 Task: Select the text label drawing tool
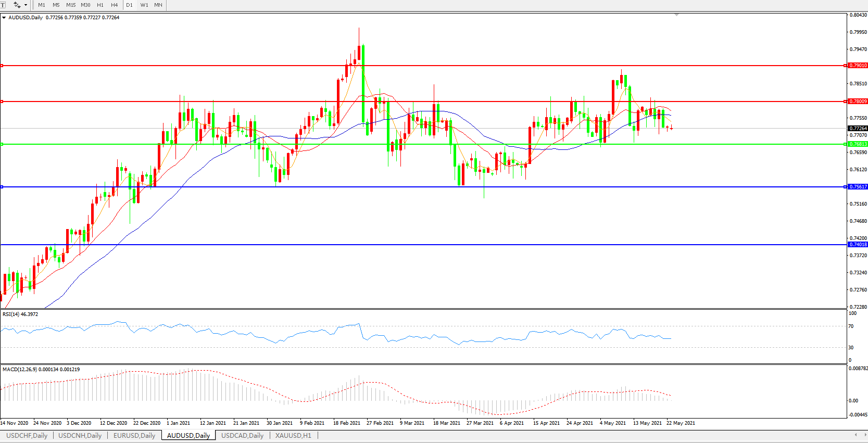click(x=3, y=5)
